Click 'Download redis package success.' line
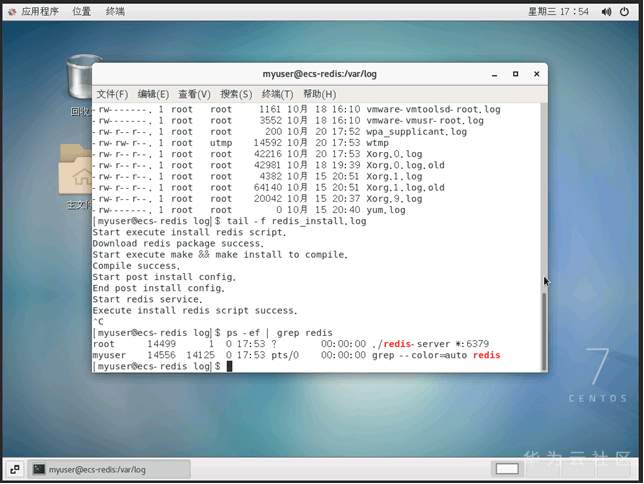The width and height of the screenshot is (644, 484). tap(178, 244)
